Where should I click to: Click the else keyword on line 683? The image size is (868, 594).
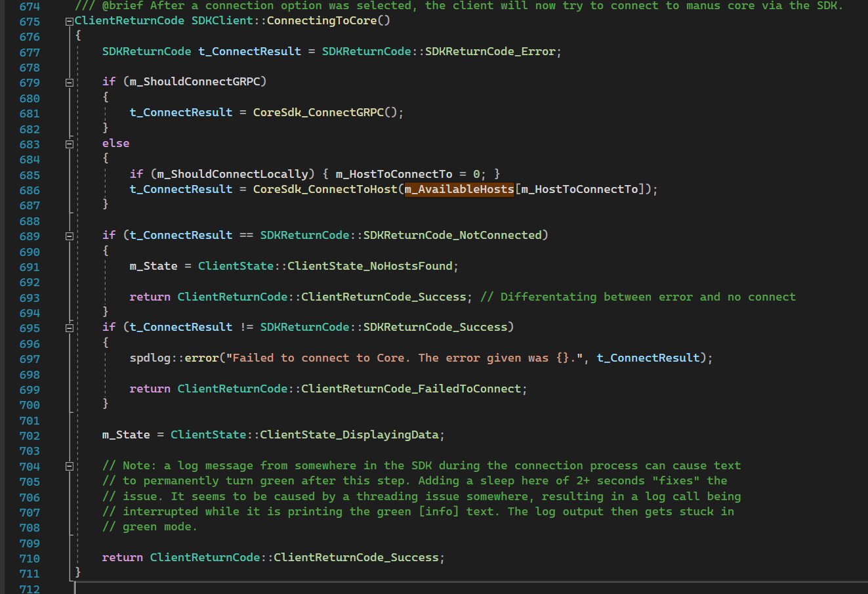[116, 143]
